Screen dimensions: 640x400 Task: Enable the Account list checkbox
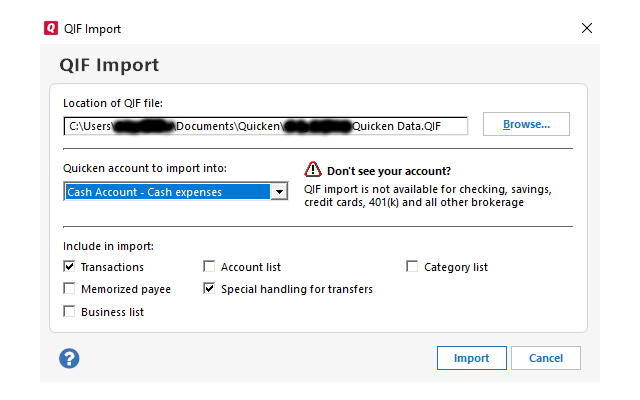click(x=209, y=267)
